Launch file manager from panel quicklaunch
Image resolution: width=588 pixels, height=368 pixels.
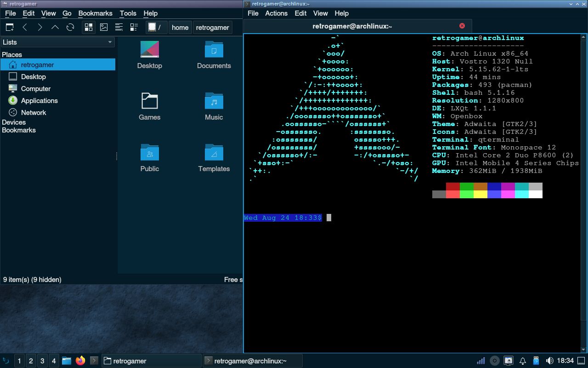(x=67, y=361)
